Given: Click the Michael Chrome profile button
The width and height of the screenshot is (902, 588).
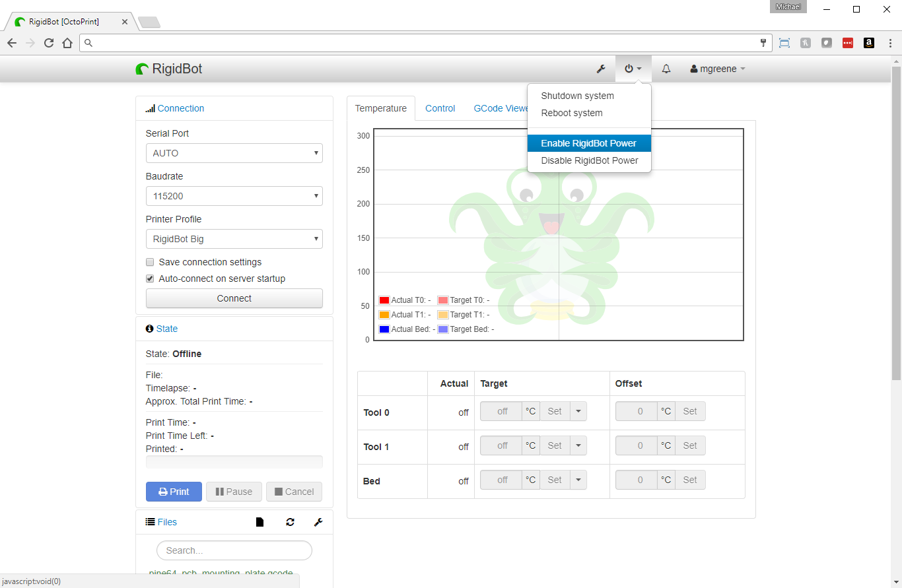Looking at the screenshot, I should (x=788, y=7).
